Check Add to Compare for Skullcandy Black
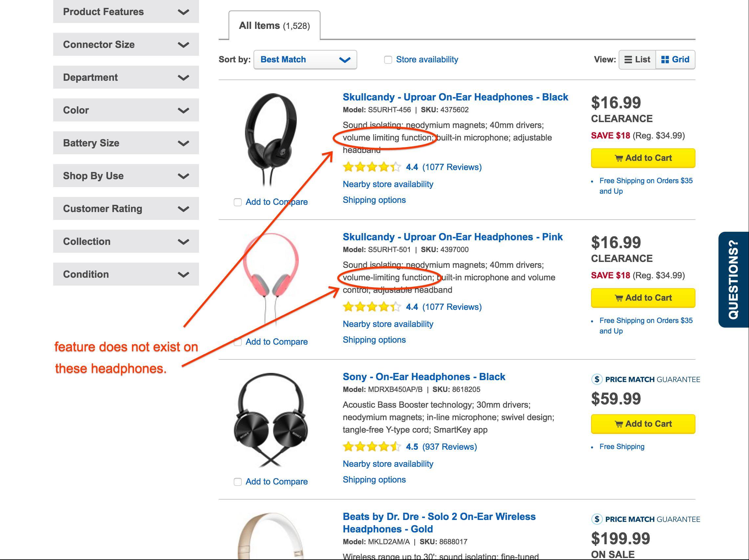 pos(238,202)
